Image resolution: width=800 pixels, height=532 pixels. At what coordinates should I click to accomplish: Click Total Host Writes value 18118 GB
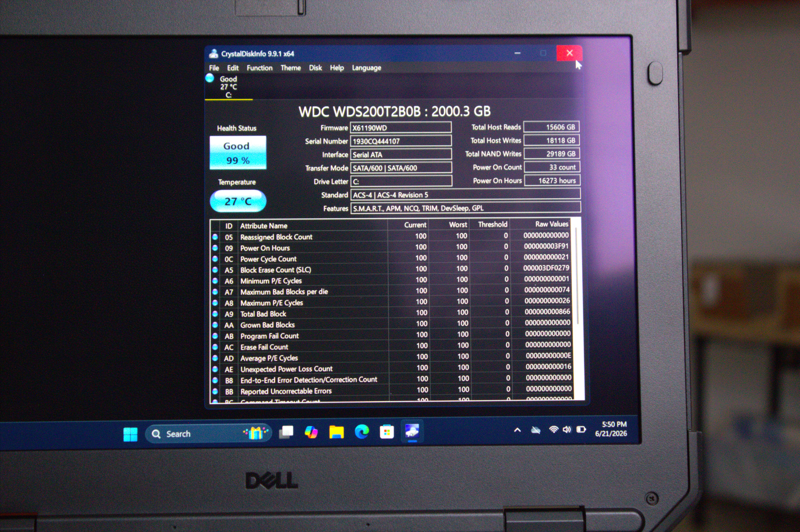551,141
